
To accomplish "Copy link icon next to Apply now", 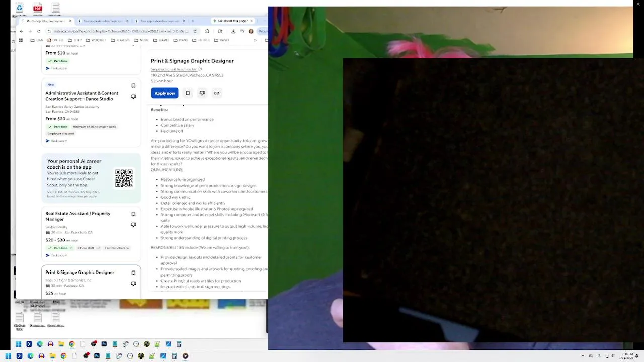I will tap(217, 93).
